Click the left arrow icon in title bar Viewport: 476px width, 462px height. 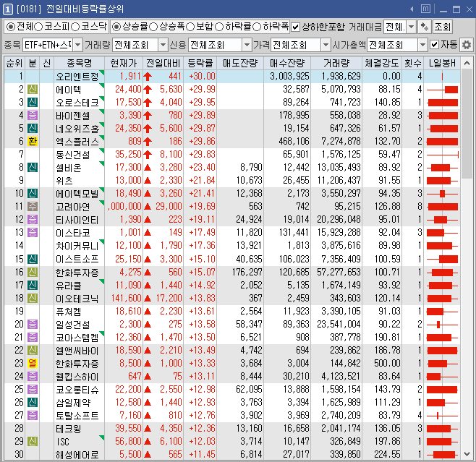(412, 9)
